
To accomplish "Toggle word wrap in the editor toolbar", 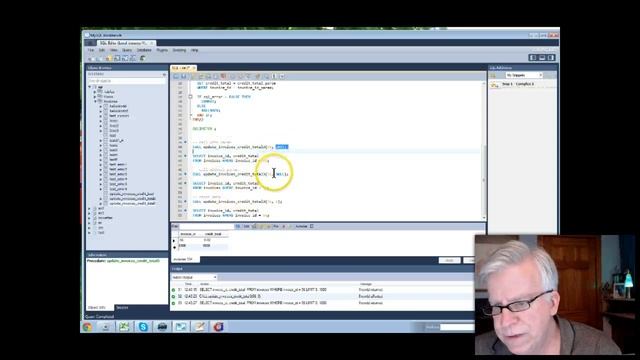I will tap(282, 76).
